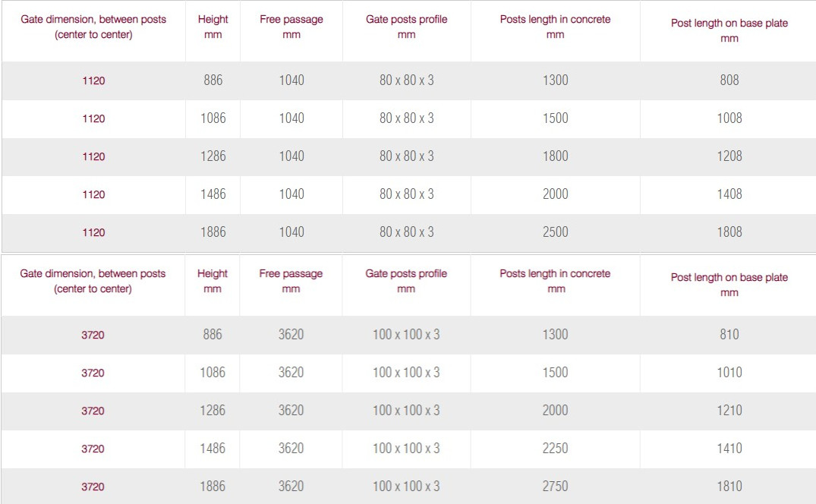Select the 1008 base plate length value
The image size is (816, 504).
click(x=729, y=118)
